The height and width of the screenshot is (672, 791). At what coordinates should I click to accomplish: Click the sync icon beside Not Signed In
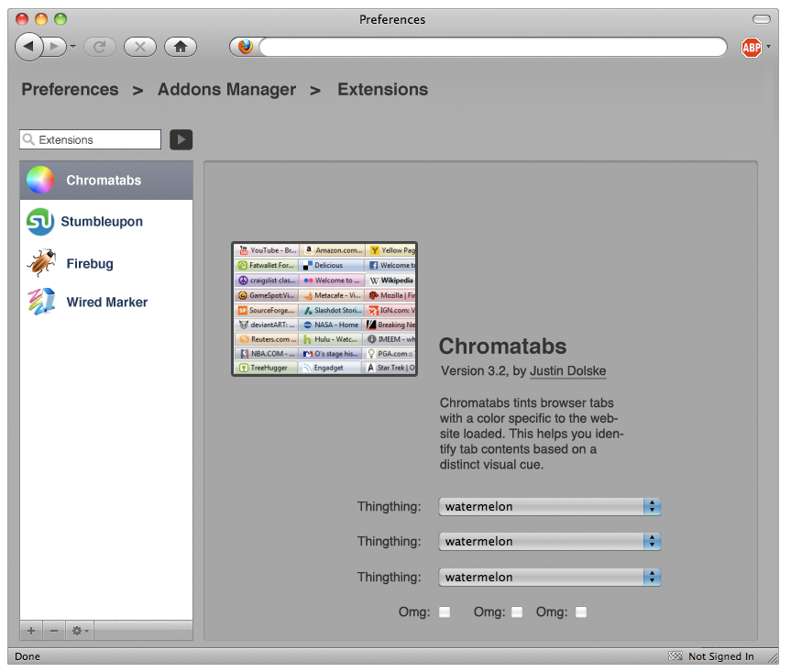pos(675,655)
